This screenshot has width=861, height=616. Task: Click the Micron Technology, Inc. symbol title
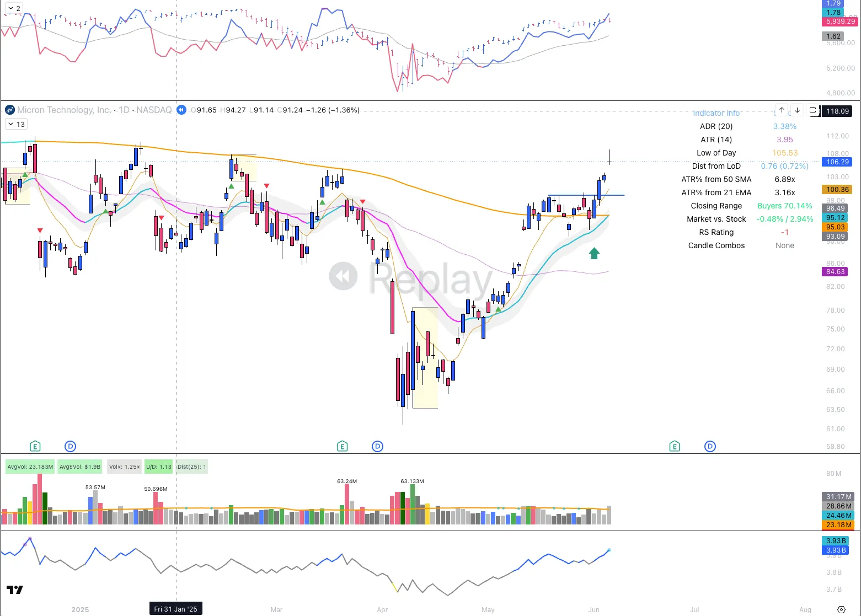[x=64, y=110]
